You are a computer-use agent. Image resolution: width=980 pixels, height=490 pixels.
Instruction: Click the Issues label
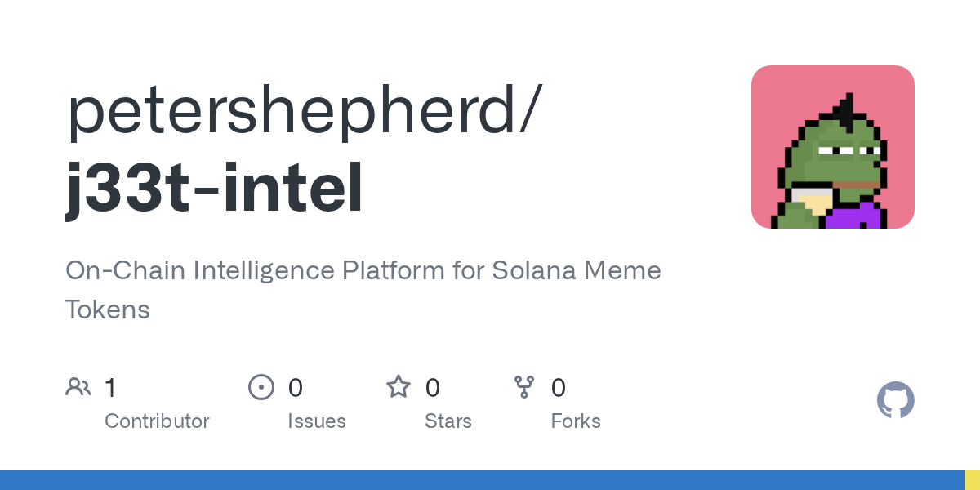(x=316, y=421)
